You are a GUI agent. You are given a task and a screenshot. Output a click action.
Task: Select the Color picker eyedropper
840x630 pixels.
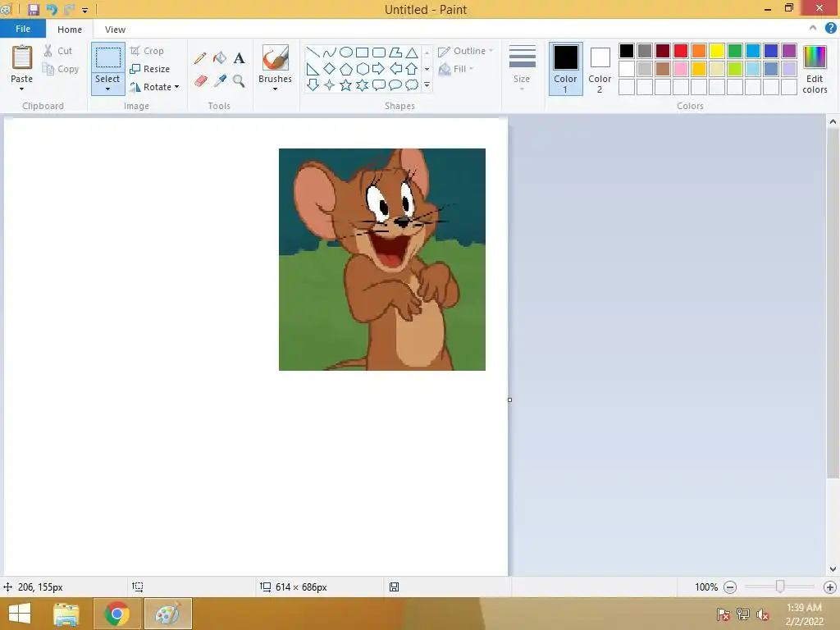point(220,81)
